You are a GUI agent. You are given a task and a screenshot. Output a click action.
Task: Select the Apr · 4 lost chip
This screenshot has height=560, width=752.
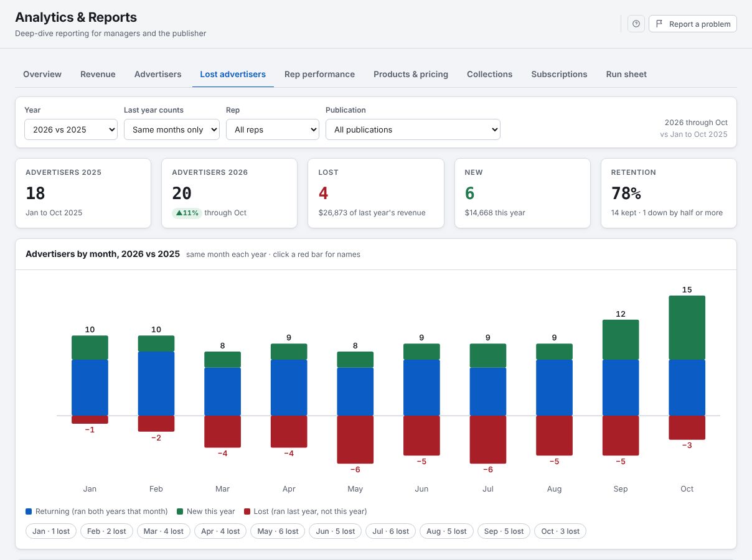coord(220,531)
